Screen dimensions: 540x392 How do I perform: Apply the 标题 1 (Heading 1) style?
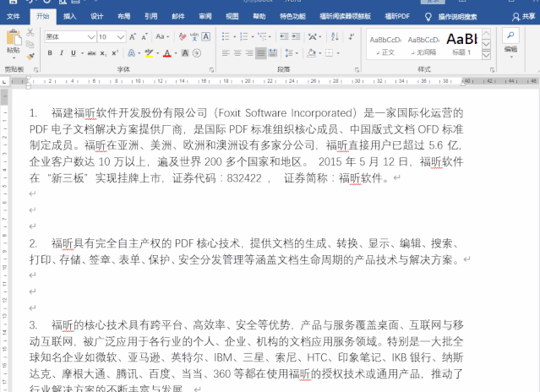[461, 45]
